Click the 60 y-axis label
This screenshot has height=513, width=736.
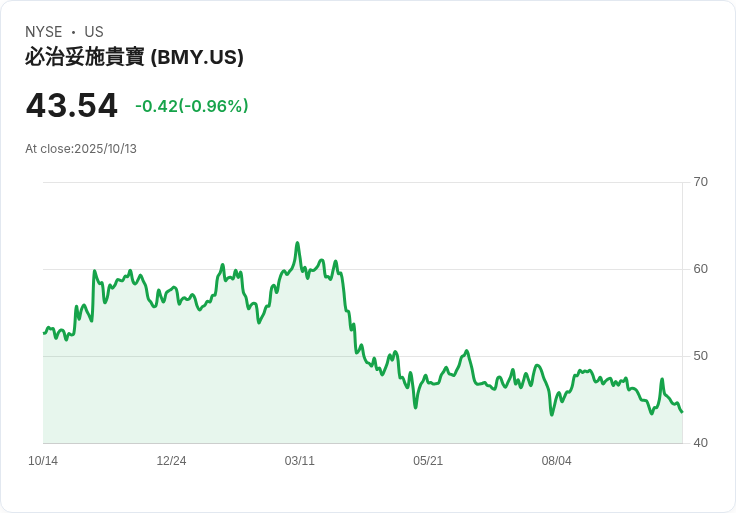[x=701, y=269]
